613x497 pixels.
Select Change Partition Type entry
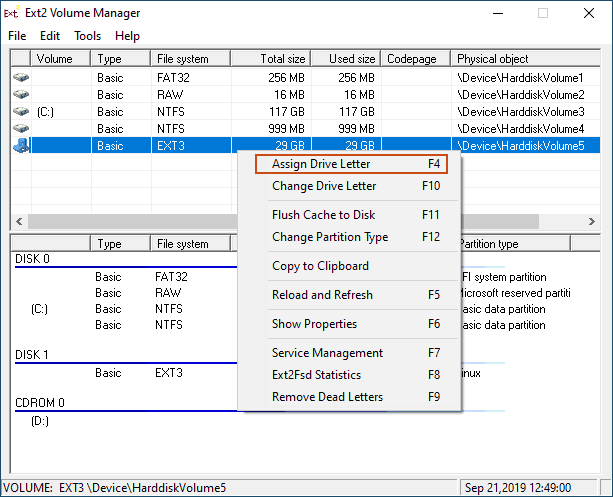[351, 237]
